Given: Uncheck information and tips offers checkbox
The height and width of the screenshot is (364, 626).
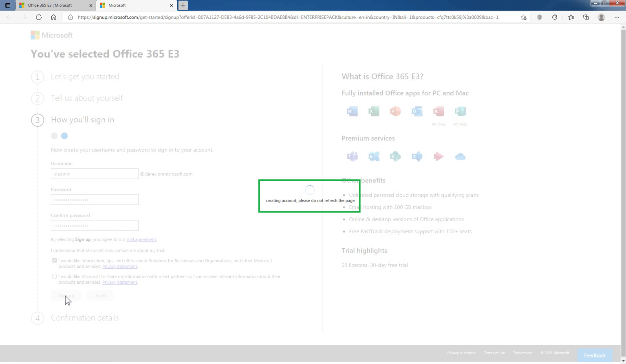Looking at the screenshot, I should coord(54,260).
